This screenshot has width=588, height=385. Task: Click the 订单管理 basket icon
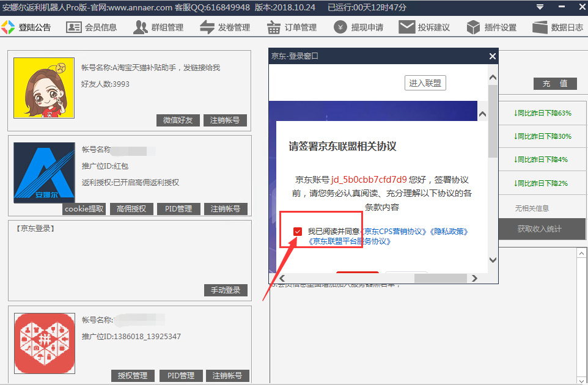pyautogui.click(x=273, y=27)
